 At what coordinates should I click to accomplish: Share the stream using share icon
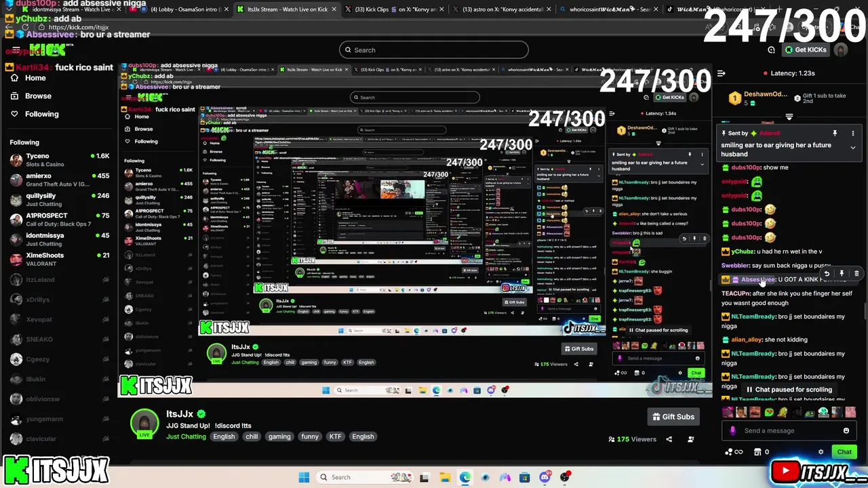pos(669,439)
